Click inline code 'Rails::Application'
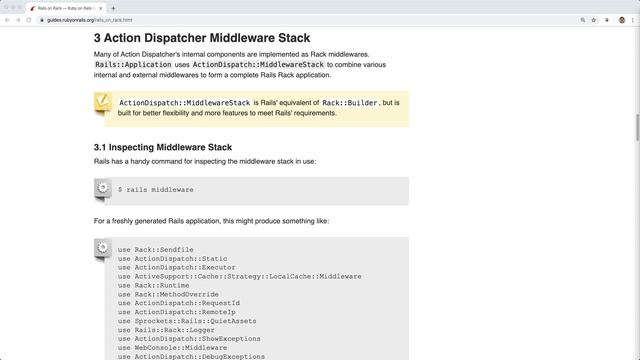 click(133, 64)
